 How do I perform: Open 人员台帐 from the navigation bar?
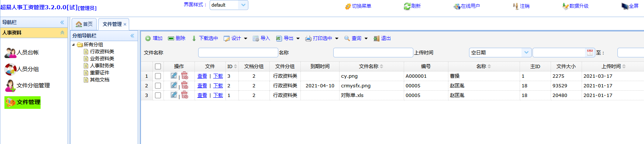(22, 53)
